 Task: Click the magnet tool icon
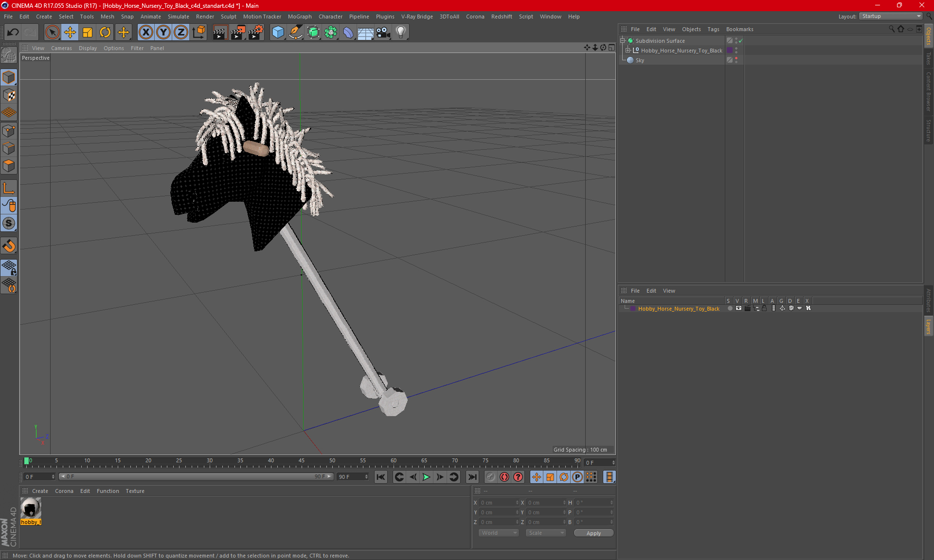(x=9, y=246)
